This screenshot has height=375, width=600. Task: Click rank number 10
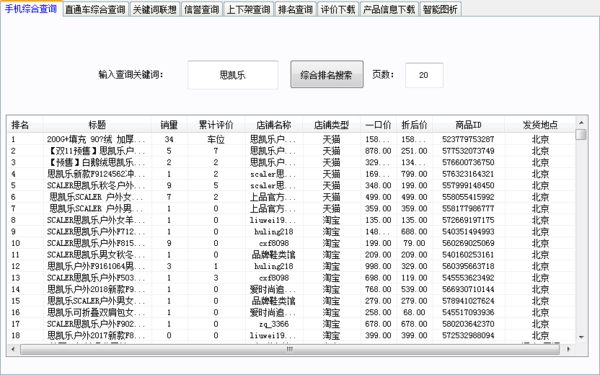pos(16,243)
